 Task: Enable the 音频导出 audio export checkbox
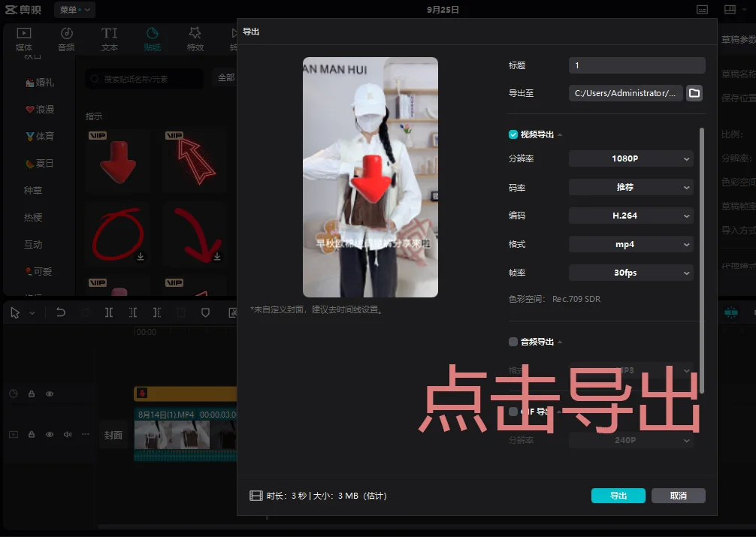tap(513, 341)
